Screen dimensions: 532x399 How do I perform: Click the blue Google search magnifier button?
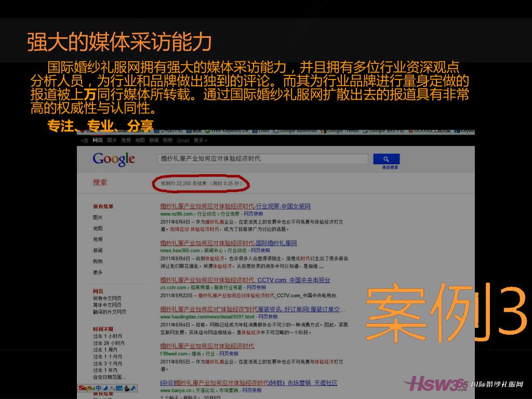[386, 159]
